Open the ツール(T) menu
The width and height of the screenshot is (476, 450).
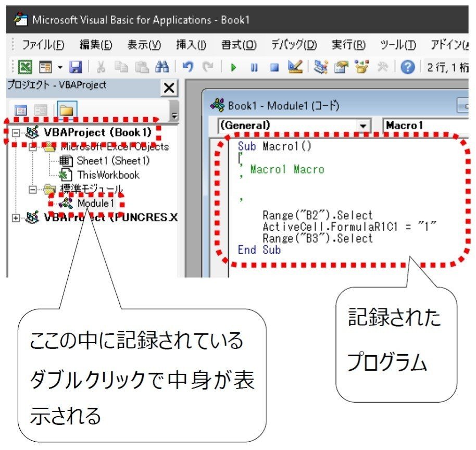[x=398, y=45]
